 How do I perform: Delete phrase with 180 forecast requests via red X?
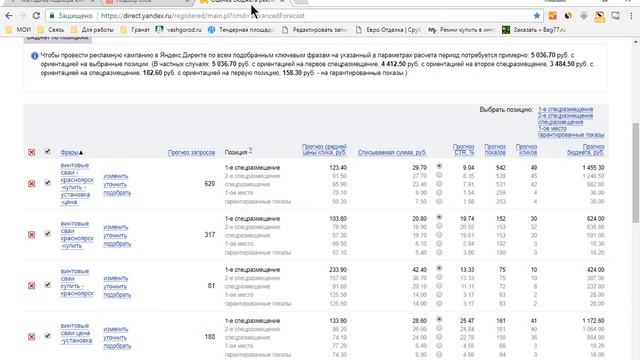pyautogui.click(x=31, y=337)
